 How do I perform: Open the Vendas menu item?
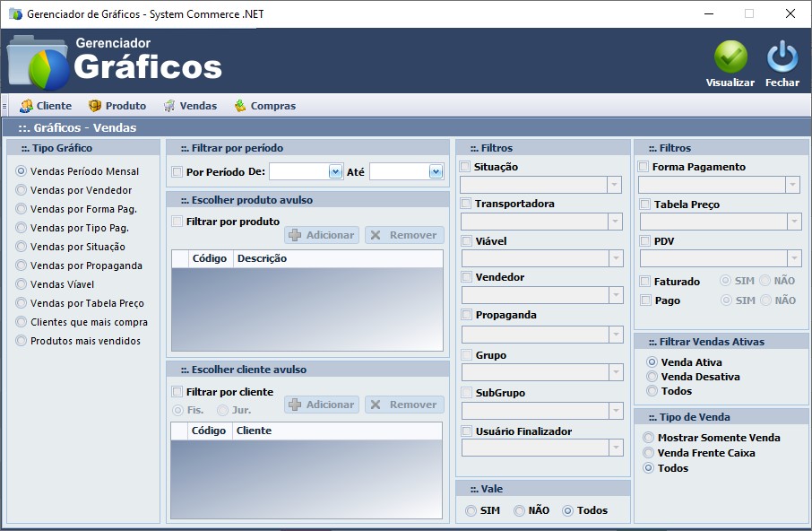click(197, 106)
